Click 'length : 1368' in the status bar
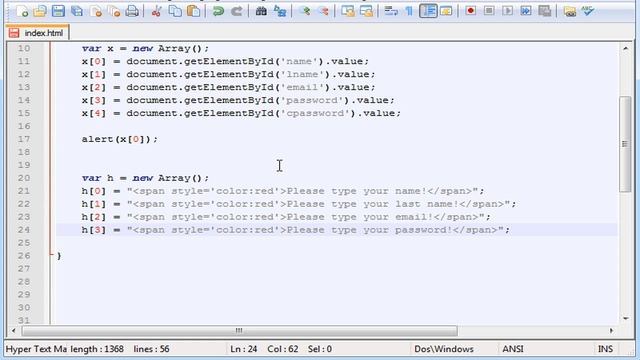 (97, 349)
